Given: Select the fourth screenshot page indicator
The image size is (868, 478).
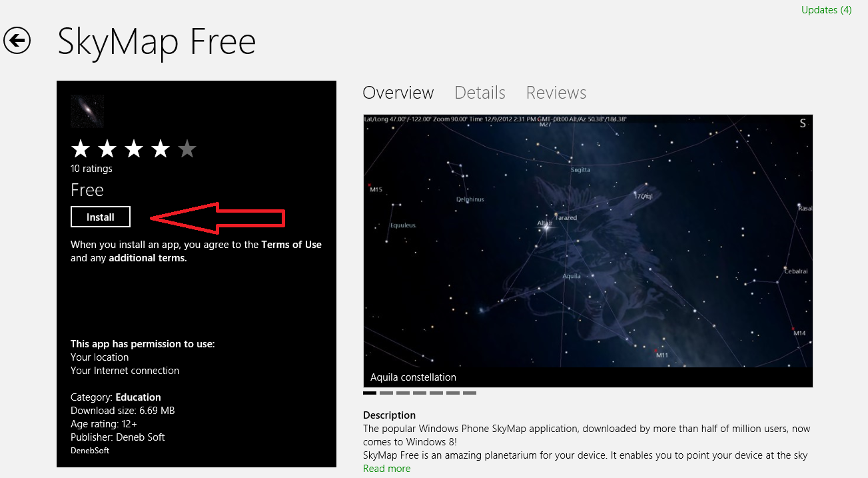Looking at the screenshot, I should tap(420, 393).
